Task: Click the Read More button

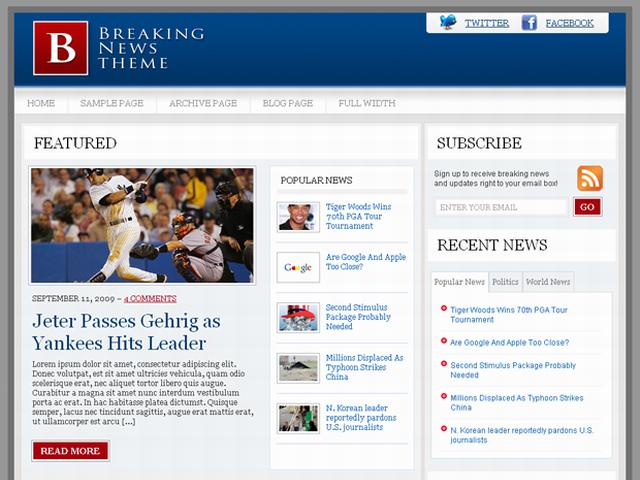Action: click(70, 451)
